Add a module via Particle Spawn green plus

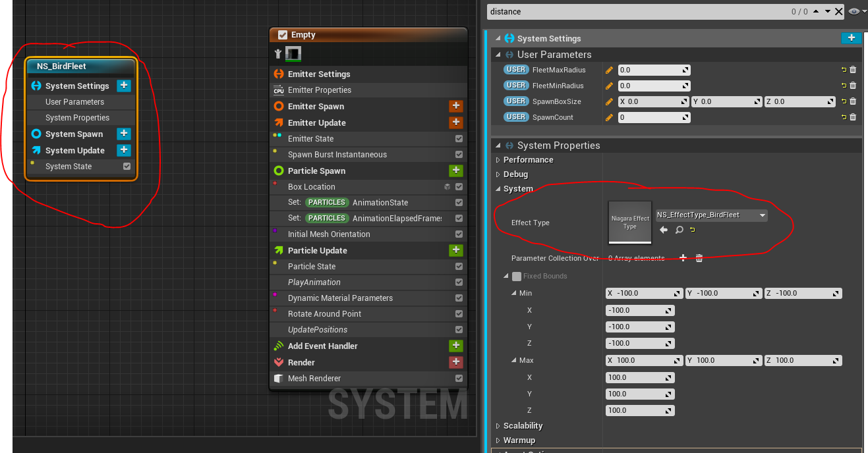(456, 171)
